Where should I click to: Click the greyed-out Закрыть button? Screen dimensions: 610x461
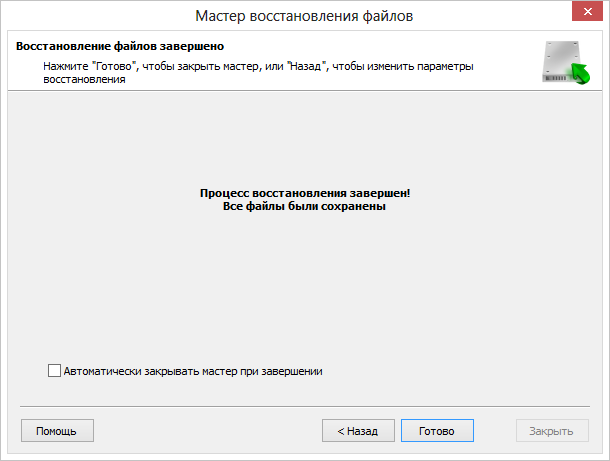point(552,431)
